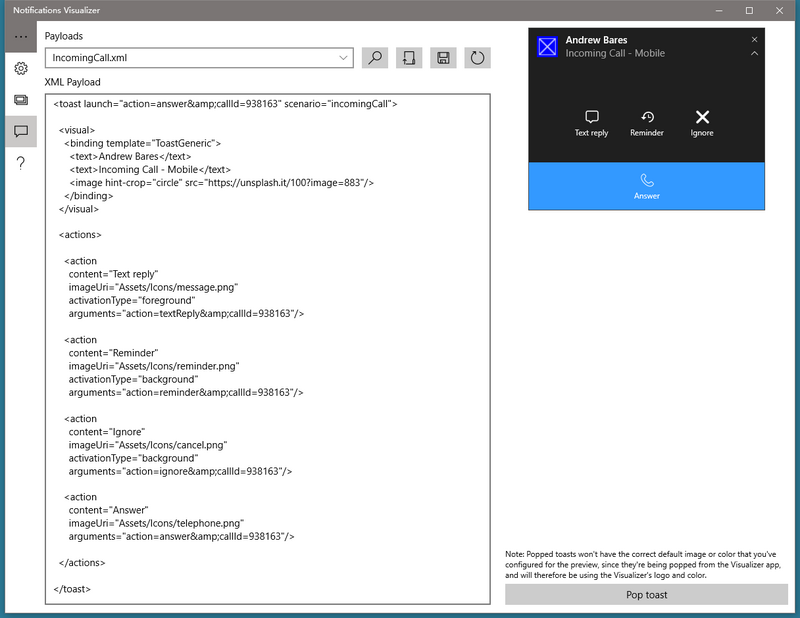
Task: Click the activationType foreground line
Action: [132, 301]
